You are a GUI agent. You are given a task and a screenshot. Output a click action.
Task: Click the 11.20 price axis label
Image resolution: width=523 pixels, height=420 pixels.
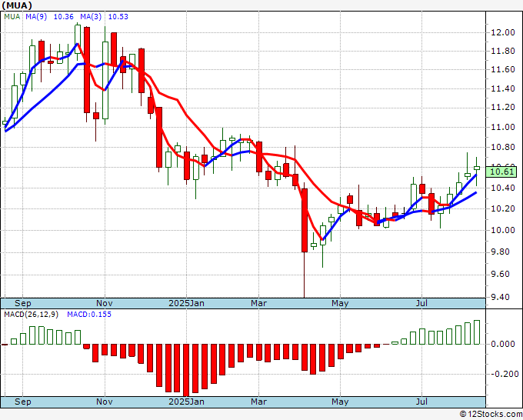[x=503, y=108]
